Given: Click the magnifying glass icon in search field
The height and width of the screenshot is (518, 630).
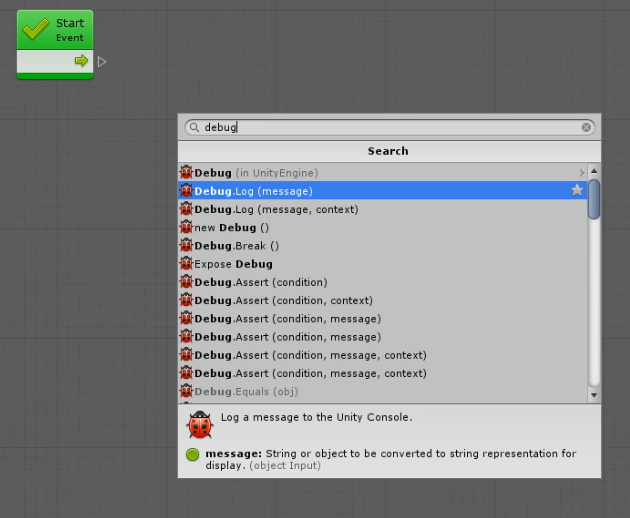Looking at the screenshot, I should coord(194,128).
